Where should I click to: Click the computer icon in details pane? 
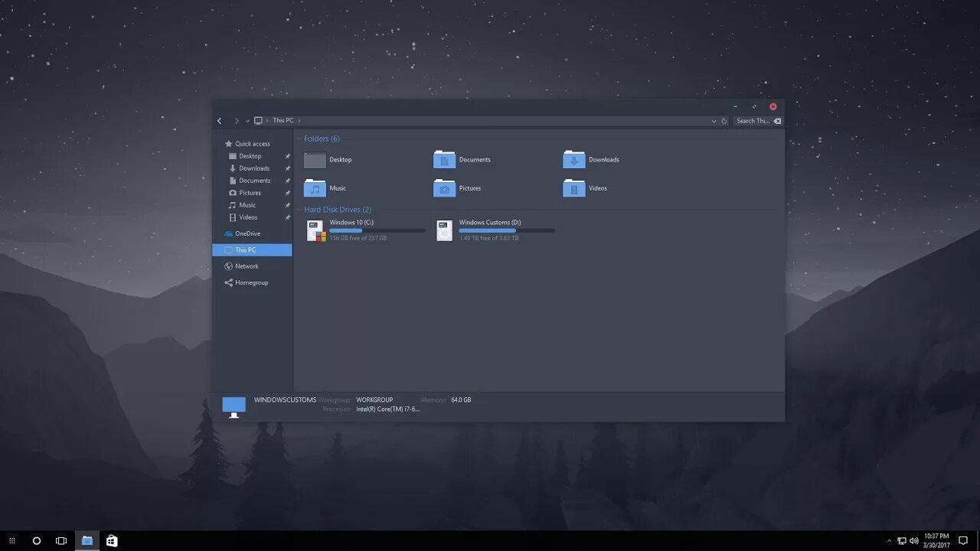pos(234,406)
